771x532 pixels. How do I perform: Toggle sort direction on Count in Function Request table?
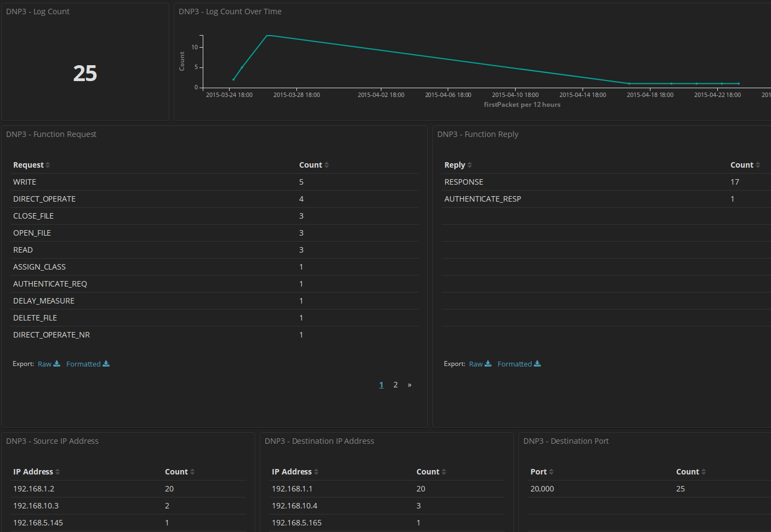point(328,164)
